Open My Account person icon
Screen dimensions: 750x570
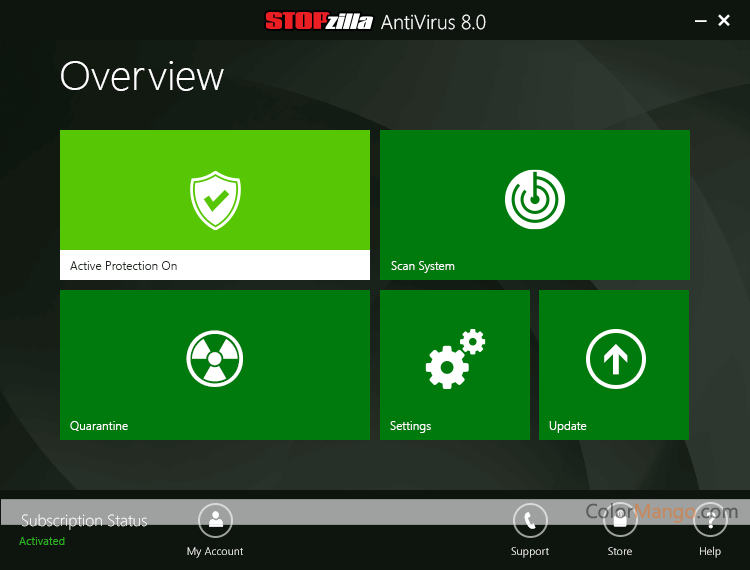click(215, 520)
